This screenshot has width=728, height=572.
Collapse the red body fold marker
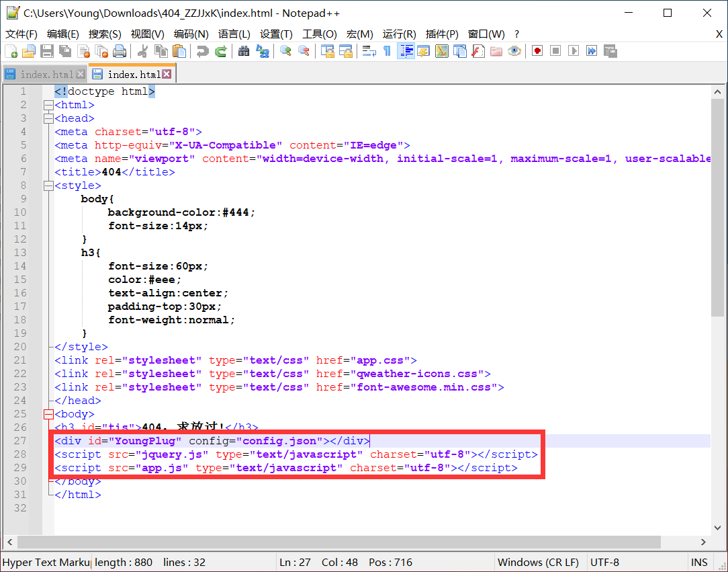point(48,414)
